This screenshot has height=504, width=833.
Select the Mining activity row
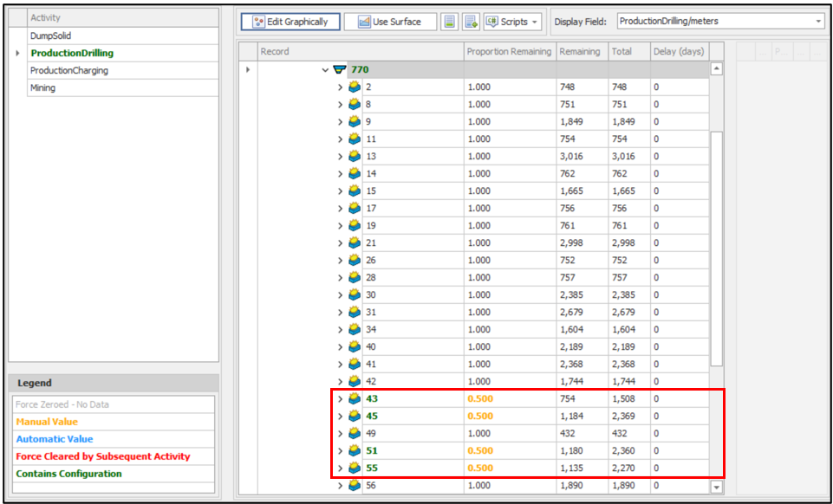(x=43, y=88)
